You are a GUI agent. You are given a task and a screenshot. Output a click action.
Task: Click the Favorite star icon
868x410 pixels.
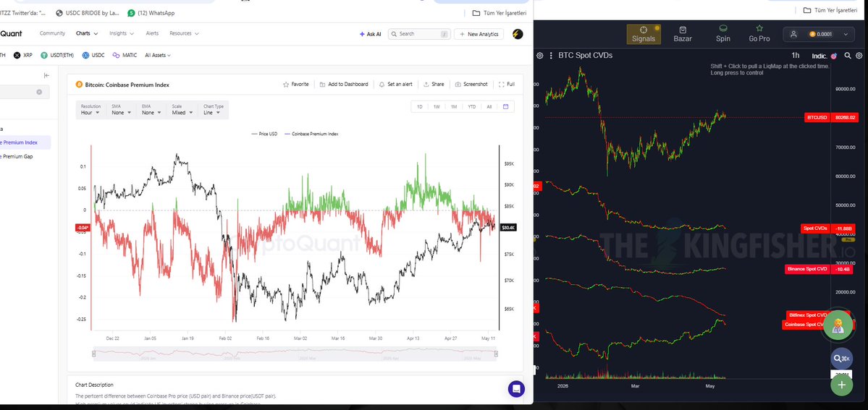point(286,85)
